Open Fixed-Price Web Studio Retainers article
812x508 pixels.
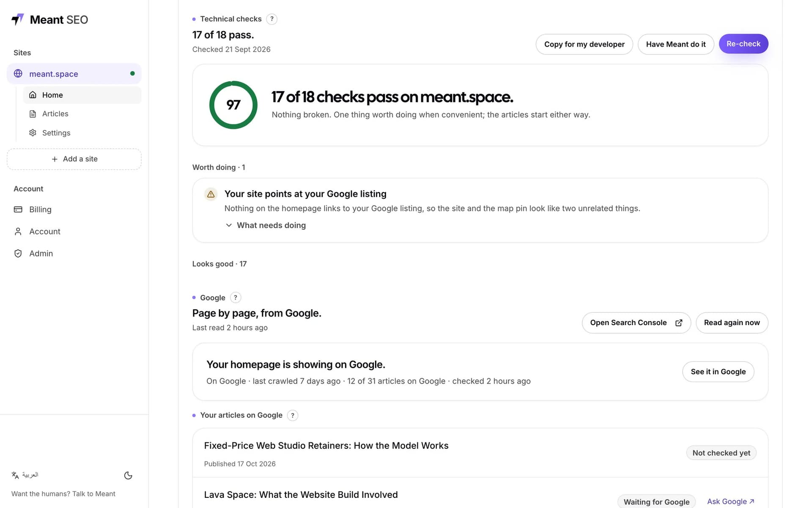click(326, 446)
